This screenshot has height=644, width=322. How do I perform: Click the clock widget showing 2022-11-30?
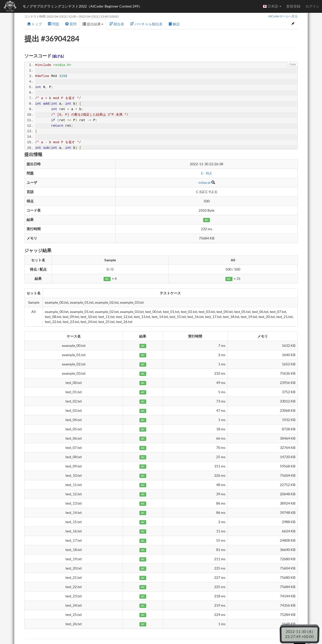pyautogui.click(x=299, y=634)
